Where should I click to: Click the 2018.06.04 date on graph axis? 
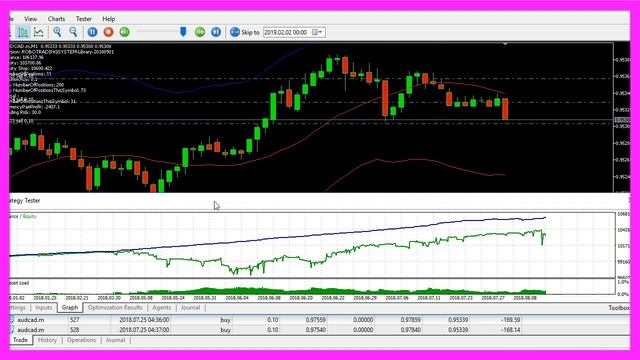(x=237, y=298)
